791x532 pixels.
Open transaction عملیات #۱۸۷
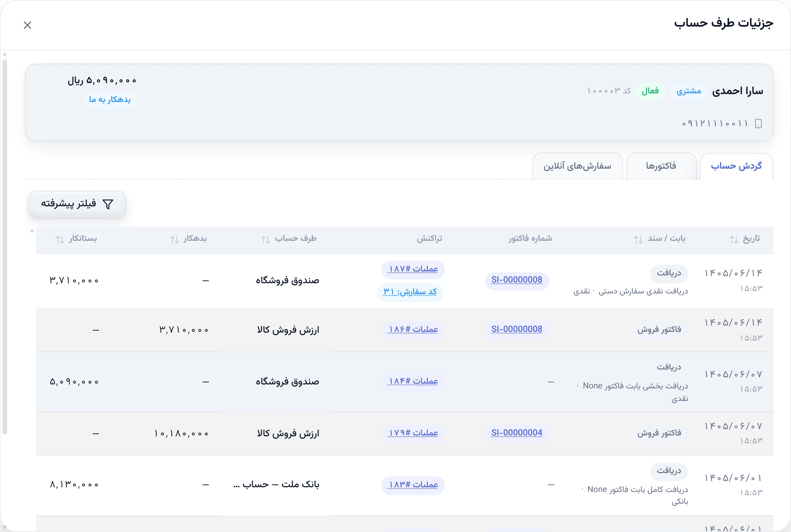point(413,269)
